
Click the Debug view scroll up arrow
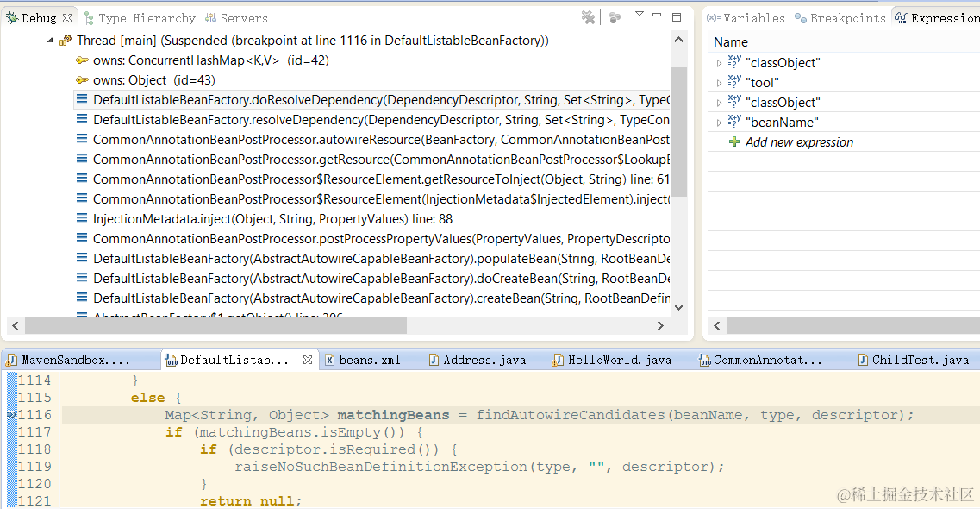(x=678, y=40)
